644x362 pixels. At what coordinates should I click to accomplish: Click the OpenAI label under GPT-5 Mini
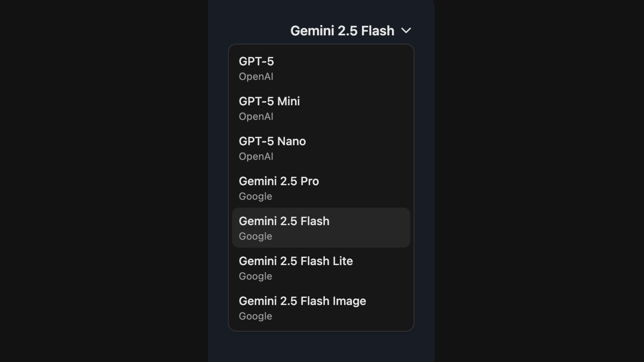click(x=256, y=117)
